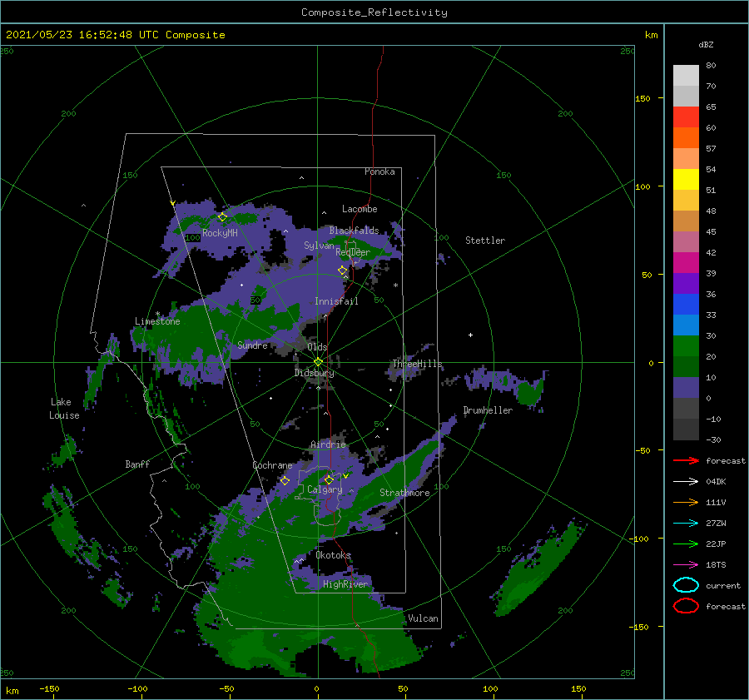Click the Airdrie city label

(x=328, y=444)
